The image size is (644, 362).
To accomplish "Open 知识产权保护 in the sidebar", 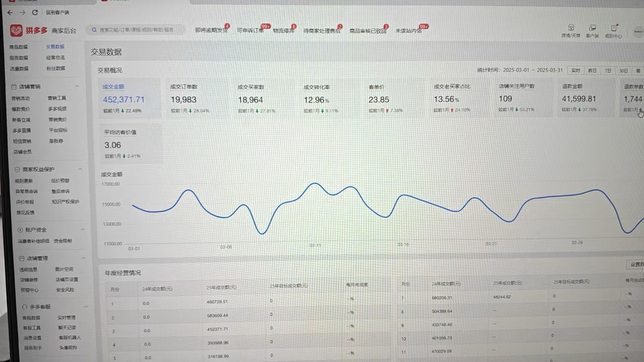I will click(x=65, y=202).
